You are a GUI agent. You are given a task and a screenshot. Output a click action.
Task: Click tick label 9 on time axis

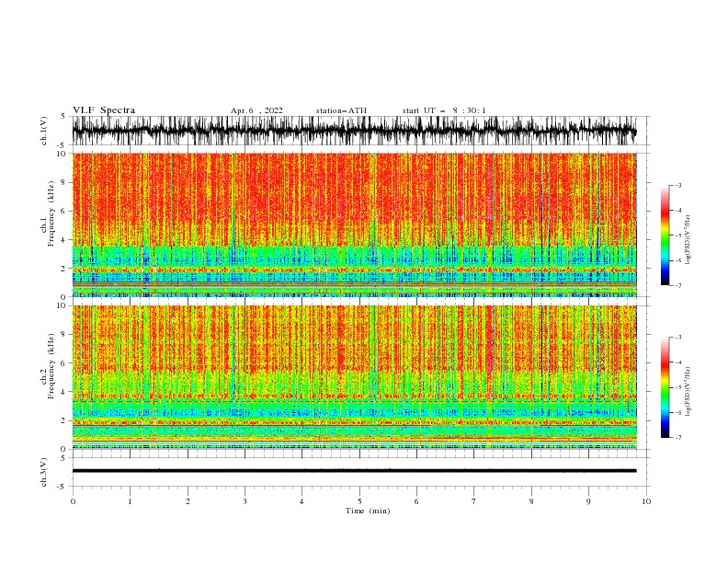pyautogui.click(x=588, y=501)
